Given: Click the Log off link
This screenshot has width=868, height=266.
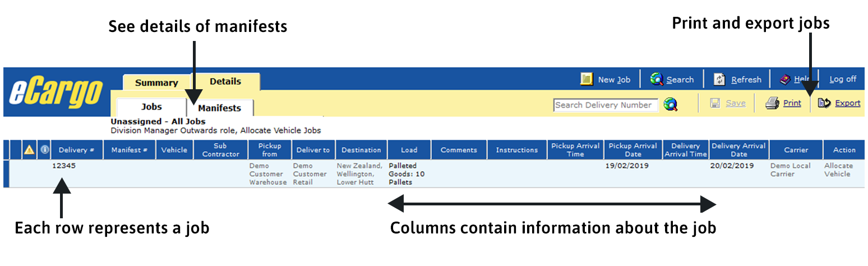Looking at the screenshot, I should coord(843,79).
